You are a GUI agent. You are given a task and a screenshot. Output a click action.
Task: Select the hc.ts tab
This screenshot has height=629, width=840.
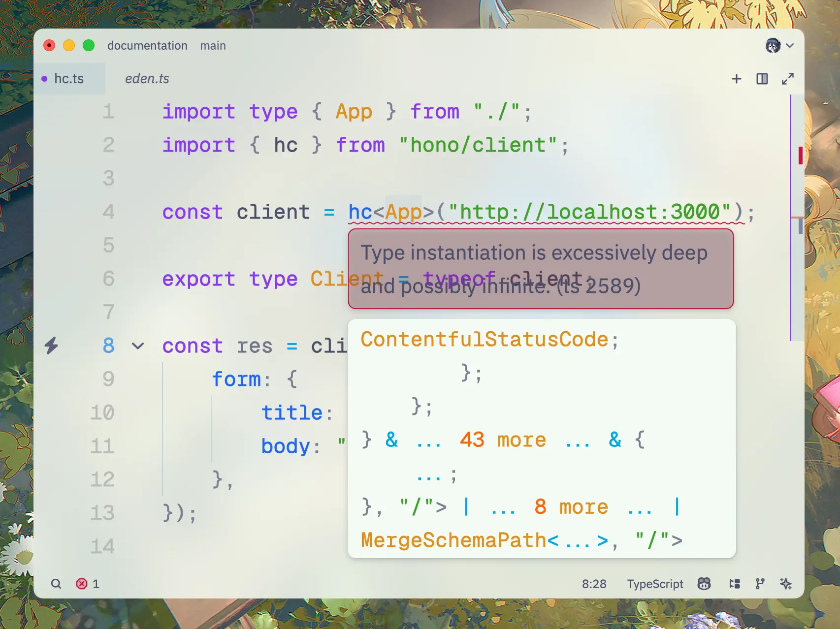pos(69,79)
